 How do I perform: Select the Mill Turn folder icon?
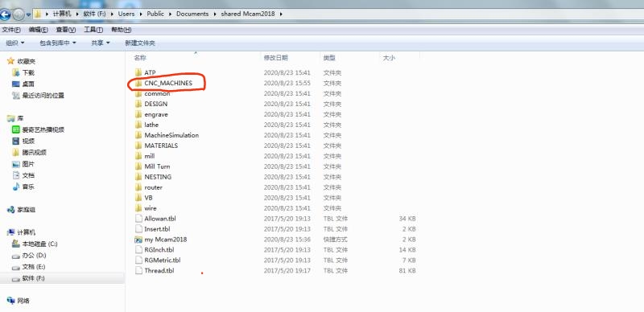pyautogui.click(x=138, y=166)
